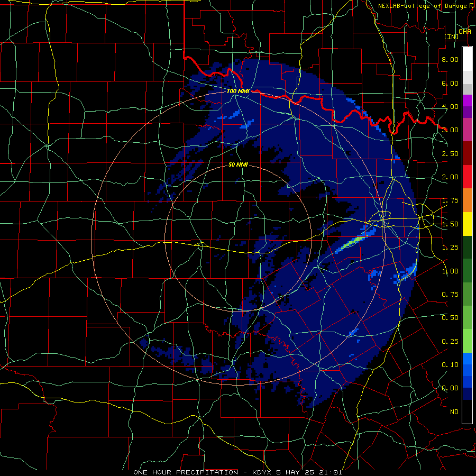Viewport: 476px width, 476px height.
Task: Select the orange legend color swatch
Action: pos(467,200)
